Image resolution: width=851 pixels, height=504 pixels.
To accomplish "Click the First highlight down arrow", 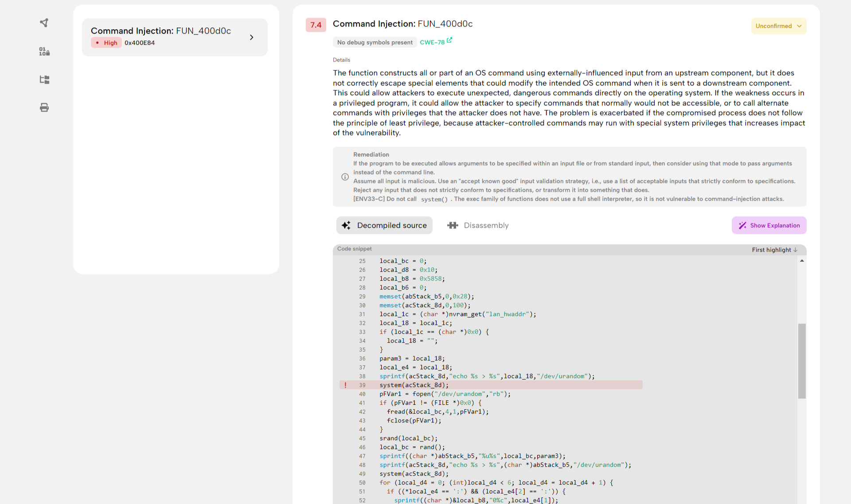I will click(x=796, y=250).
